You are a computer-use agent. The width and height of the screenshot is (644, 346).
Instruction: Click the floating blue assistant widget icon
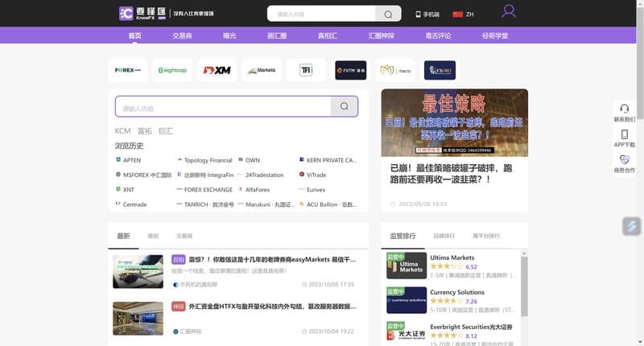631,226
